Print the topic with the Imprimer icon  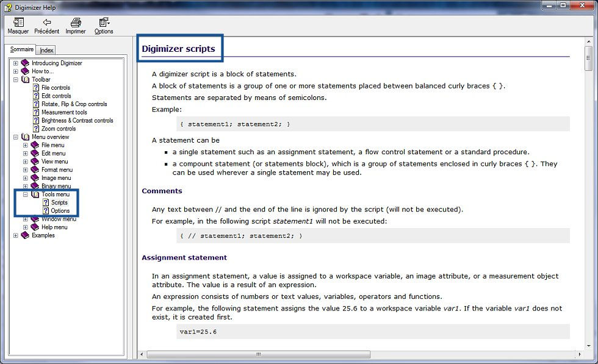pyautogui.click(x=76, y=23)
